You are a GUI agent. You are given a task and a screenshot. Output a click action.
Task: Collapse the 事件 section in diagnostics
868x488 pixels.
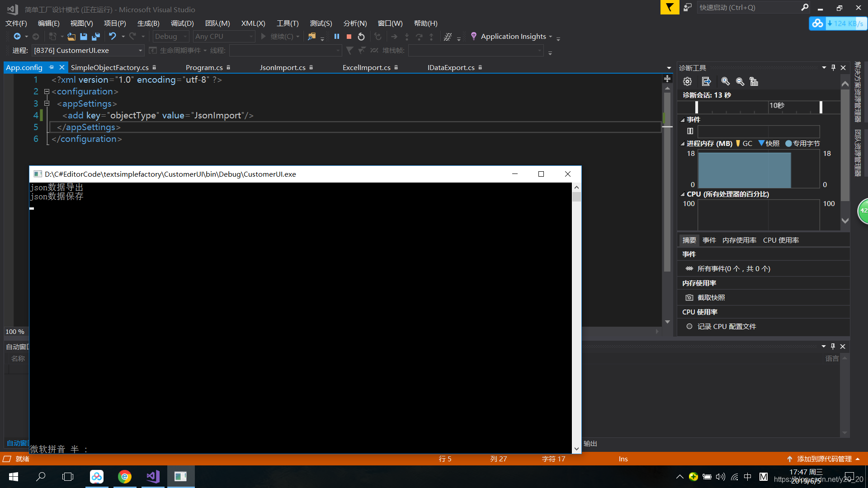tap(683, 120)
